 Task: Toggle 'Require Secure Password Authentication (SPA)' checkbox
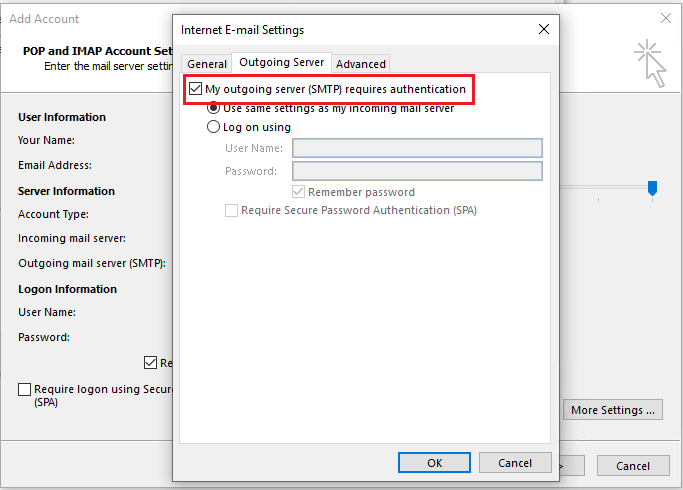coord(232,211)
